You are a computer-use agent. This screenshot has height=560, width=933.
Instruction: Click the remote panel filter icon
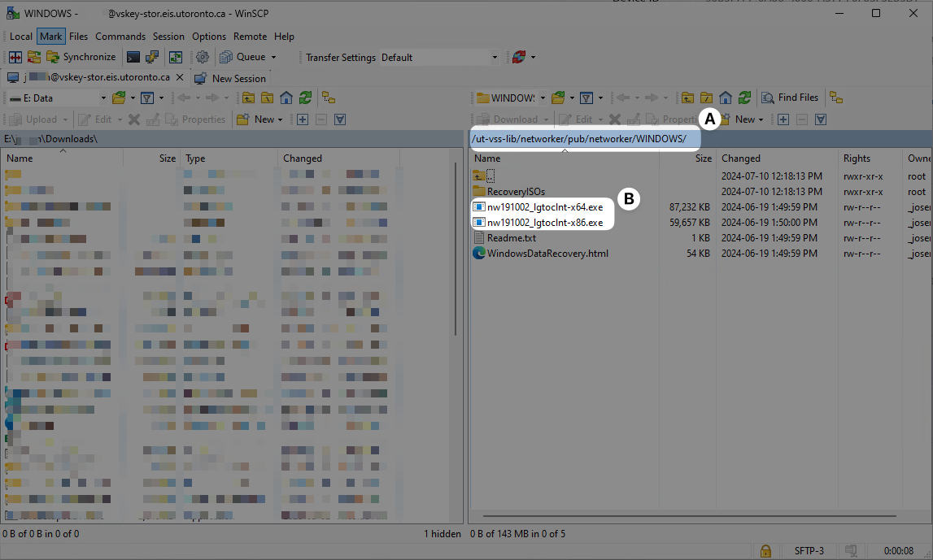click(586, 98)
